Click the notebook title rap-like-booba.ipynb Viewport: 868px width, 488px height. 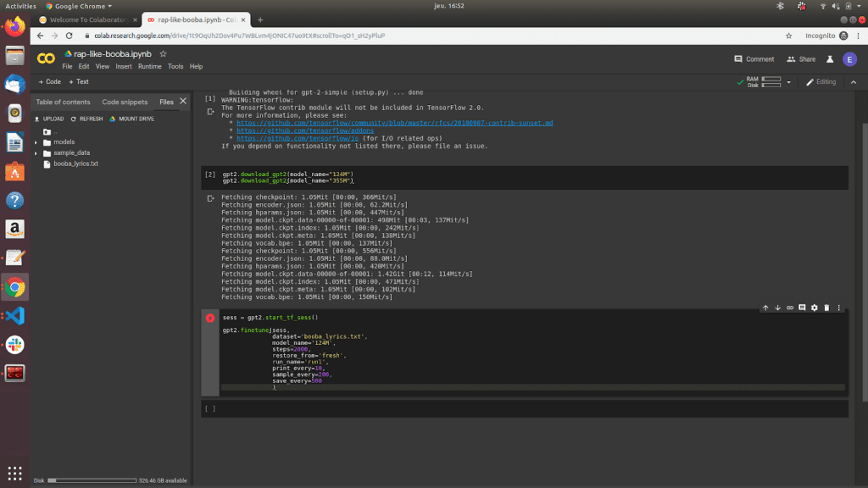coord(113,54)
